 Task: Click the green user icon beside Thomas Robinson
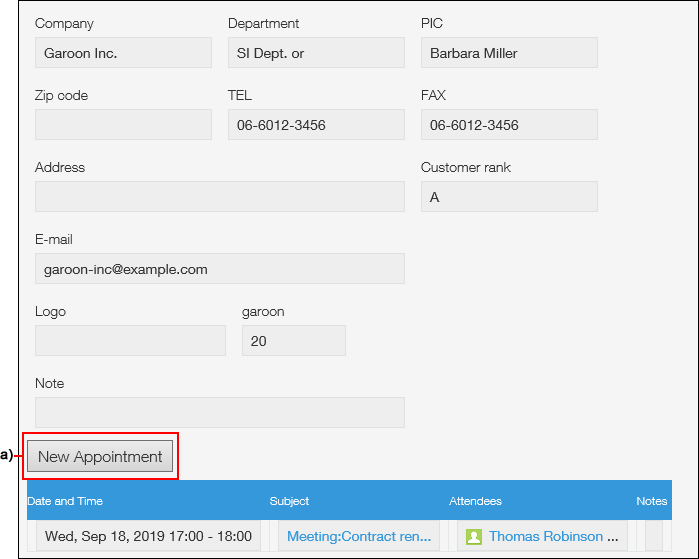click(x=474, y=536)
